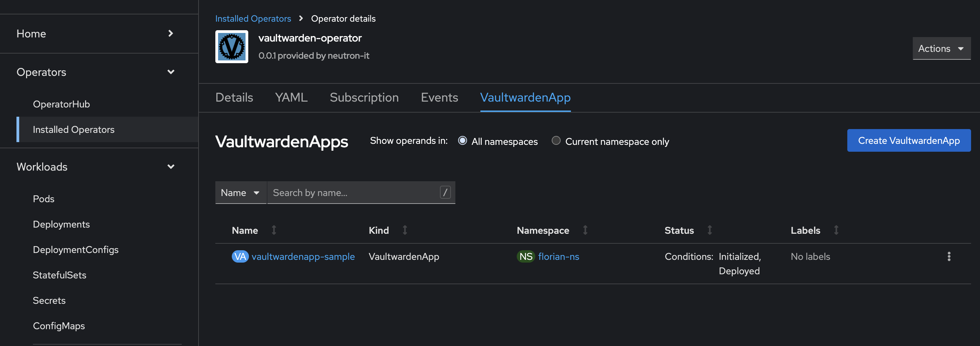Switch to the Details tab
Screen dimensions: 980x346
234,97
